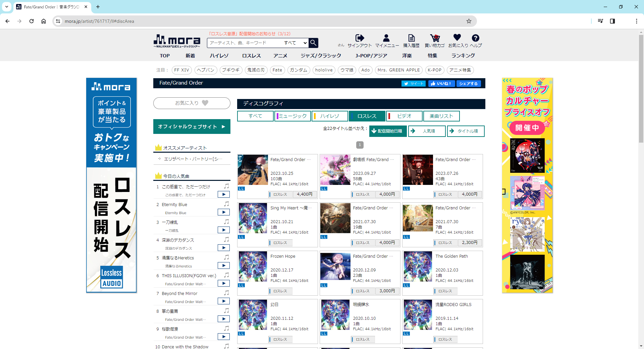
Task: Open the アニメ navigation menu
Action: pyautogui.click(x=280, y=56)
